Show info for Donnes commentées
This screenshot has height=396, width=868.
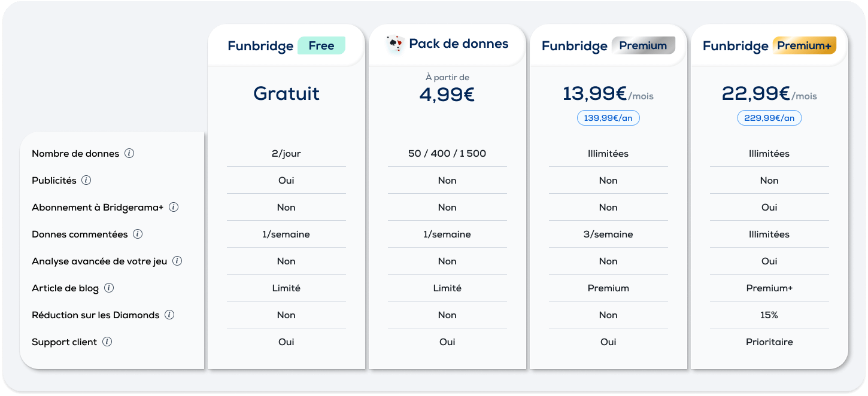138,234
